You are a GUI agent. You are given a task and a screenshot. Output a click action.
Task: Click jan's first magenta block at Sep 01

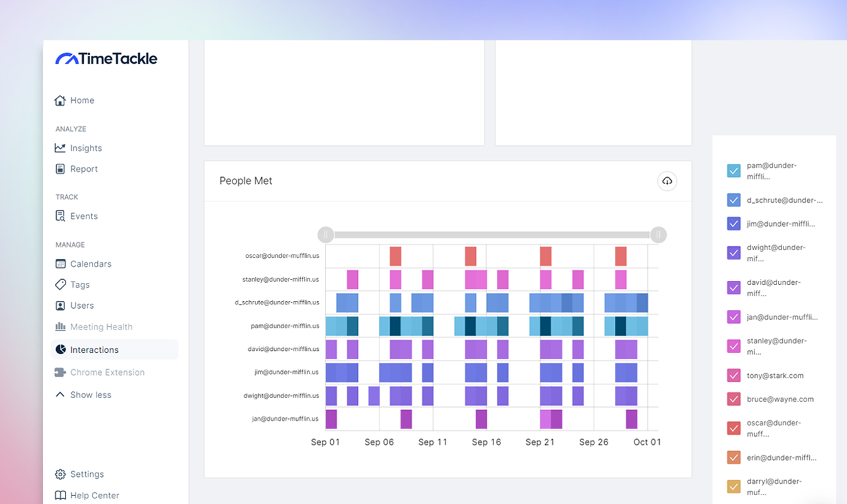(x=331, y=419)
